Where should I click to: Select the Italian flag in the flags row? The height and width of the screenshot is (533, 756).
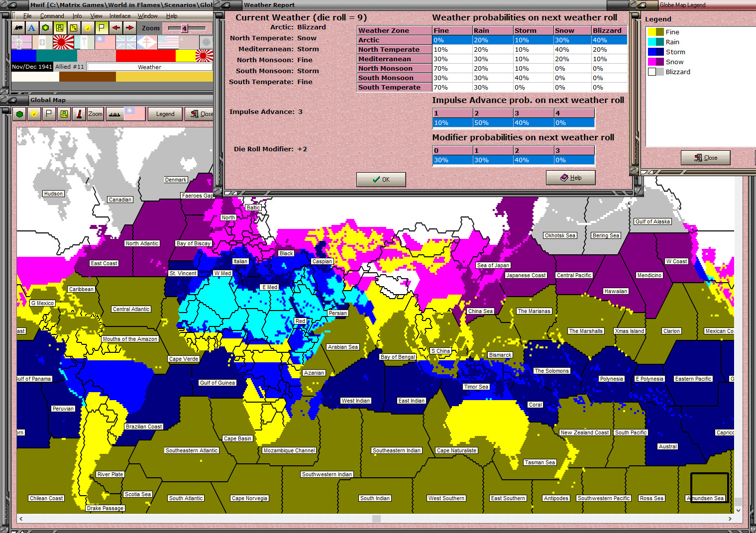42,42
